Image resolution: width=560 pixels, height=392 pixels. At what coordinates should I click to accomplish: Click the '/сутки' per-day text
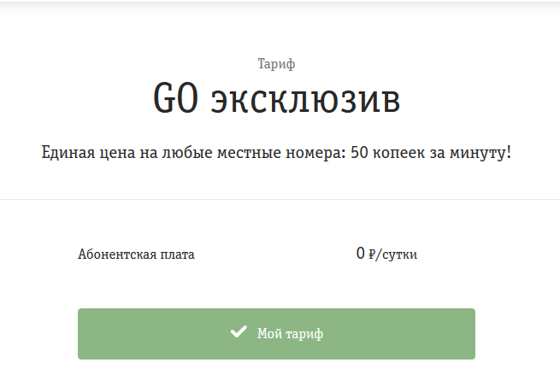pos(397,255)
